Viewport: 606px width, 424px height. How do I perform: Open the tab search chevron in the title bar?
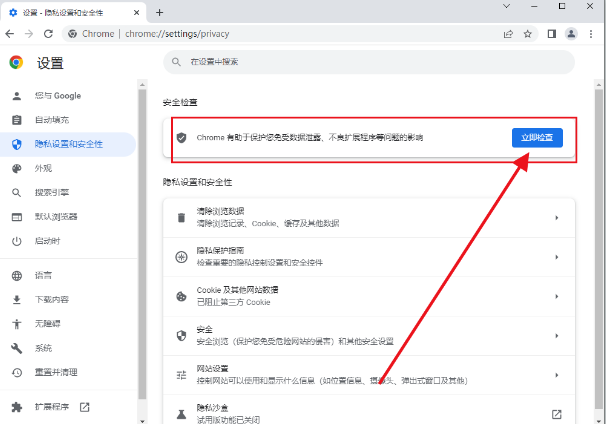[x=506, y=6]
